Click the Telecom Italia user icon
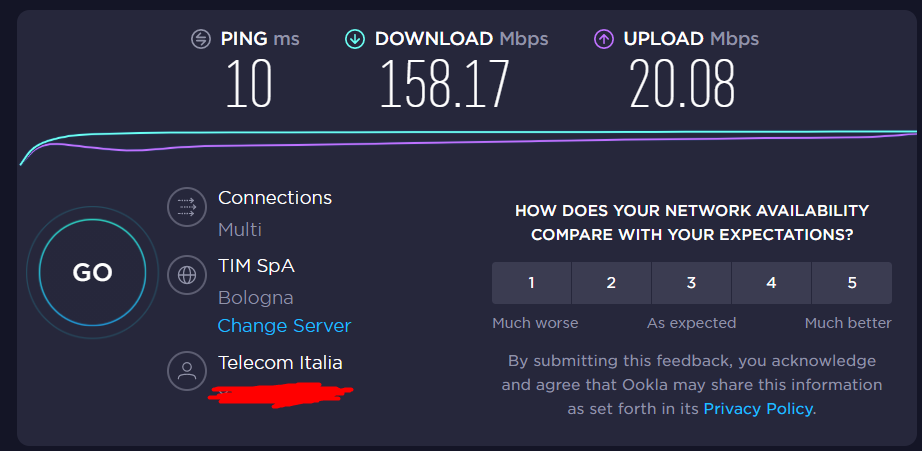Image resolution: width=922 pixels, height=451 pixels. 186,371
